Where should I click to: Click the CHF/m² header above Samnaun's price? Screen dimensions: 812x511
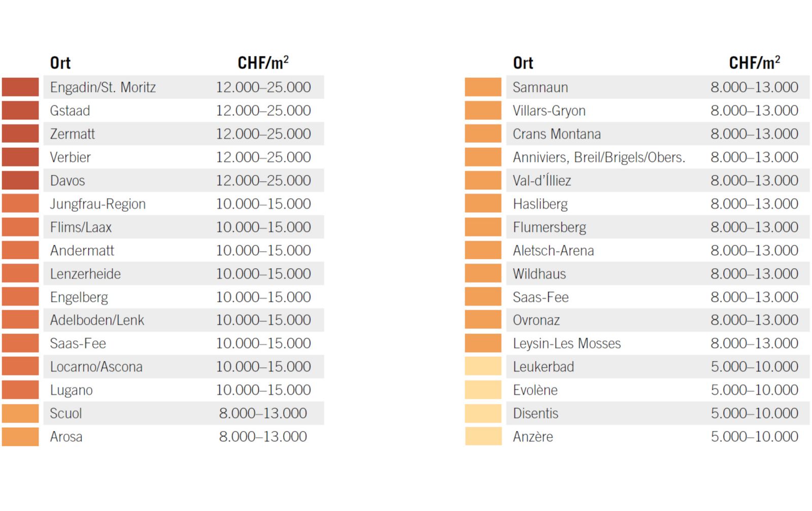[754, 63]
